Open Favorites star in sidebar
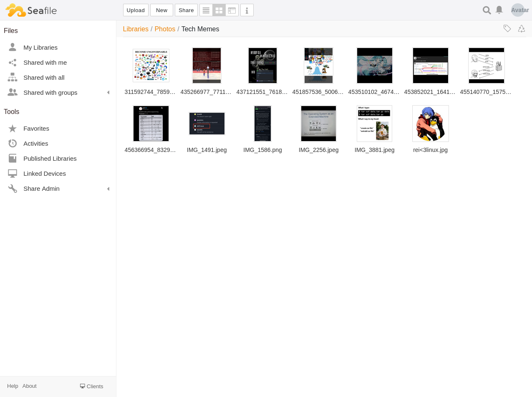532x397 pixels. (13, 129)
